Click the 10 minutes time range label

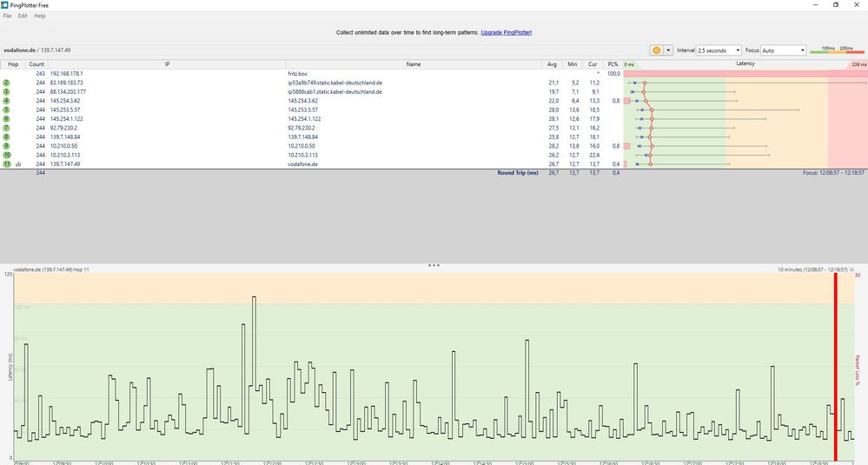pyautogui.click(x=812, y=269)
